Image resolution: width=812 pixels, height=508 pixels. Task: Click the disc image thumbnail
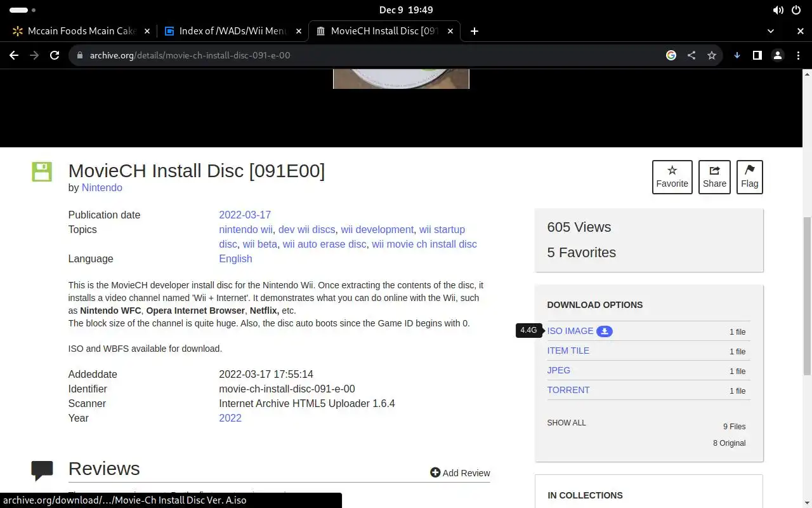point(401,80)
